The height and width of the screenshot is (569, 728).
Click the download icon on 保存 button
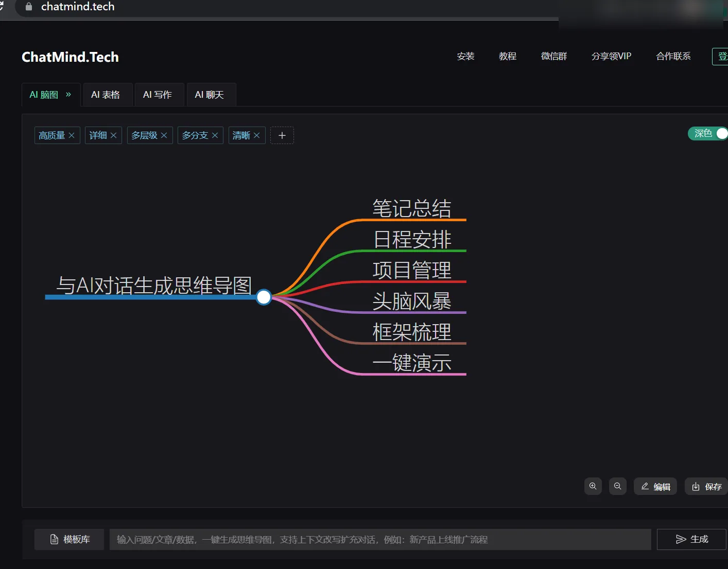coord(696,486)
